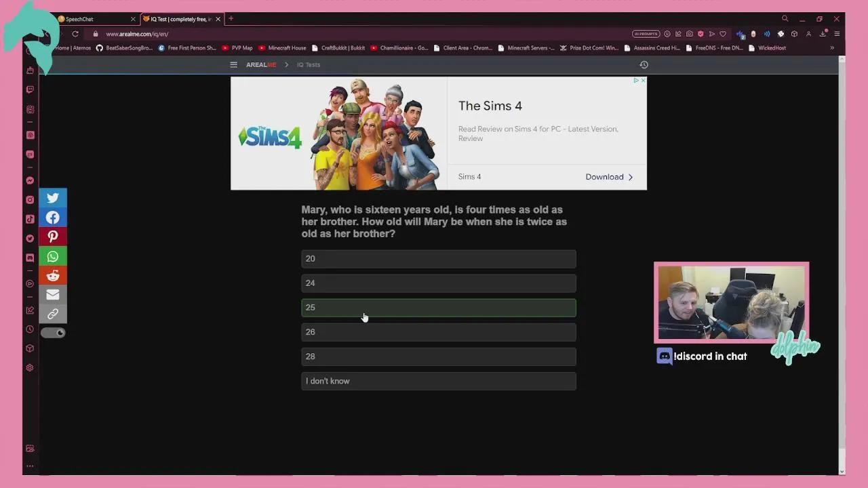The image size is (868, 488).
Task: Click The Sims 4 ad image
Action: pyautogui.click(x=339, y=133)
